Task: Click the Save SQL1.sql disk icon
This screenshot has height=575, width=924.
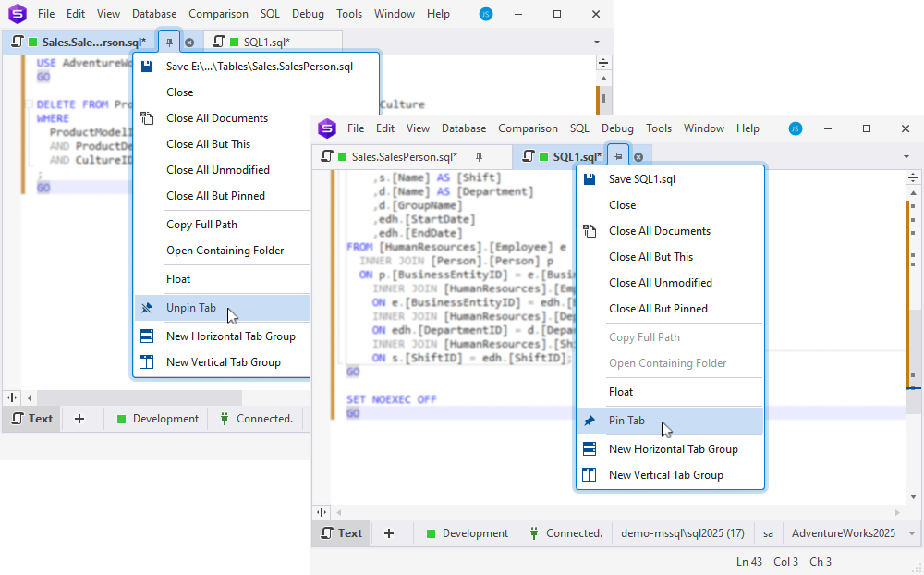Action: 590,179
